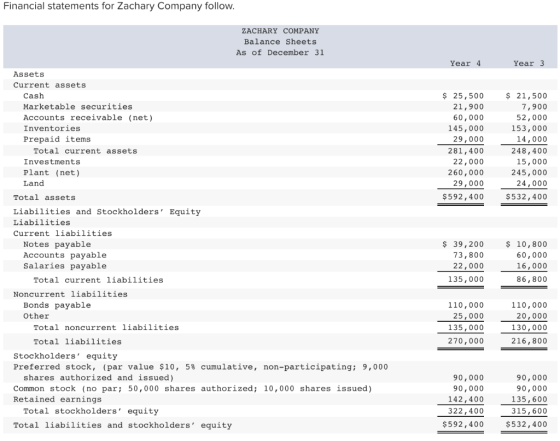
Task: Select the 'Marketable securities' label
Action: (78, 107)
